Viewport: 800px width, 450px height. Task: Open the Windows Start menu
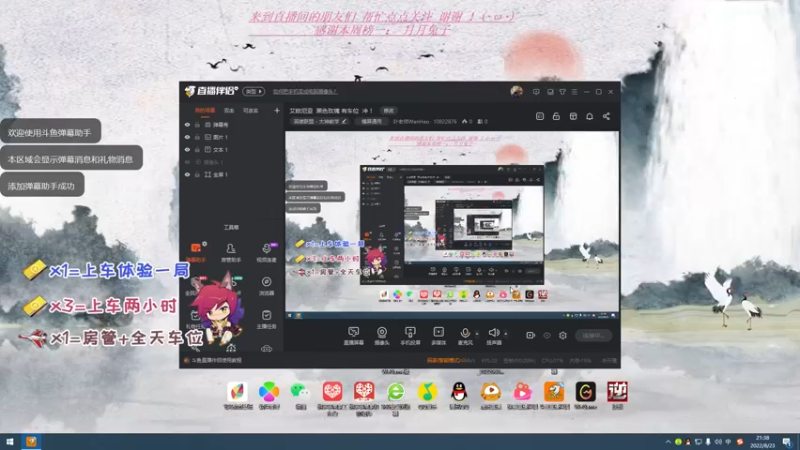[x=10, y=442]
